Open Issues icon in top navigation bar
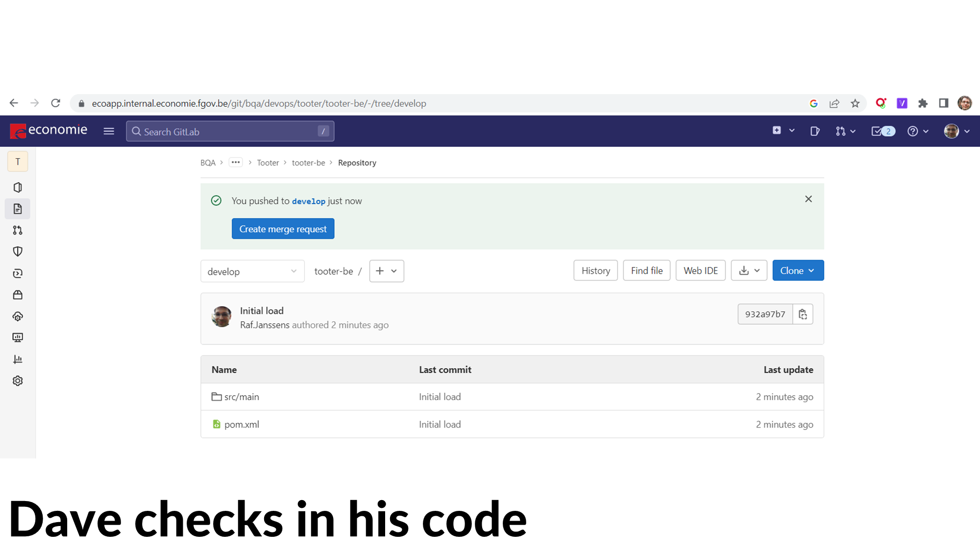This screenshot has width=980, height=551. pyautogui.click(x=814, y=131)
